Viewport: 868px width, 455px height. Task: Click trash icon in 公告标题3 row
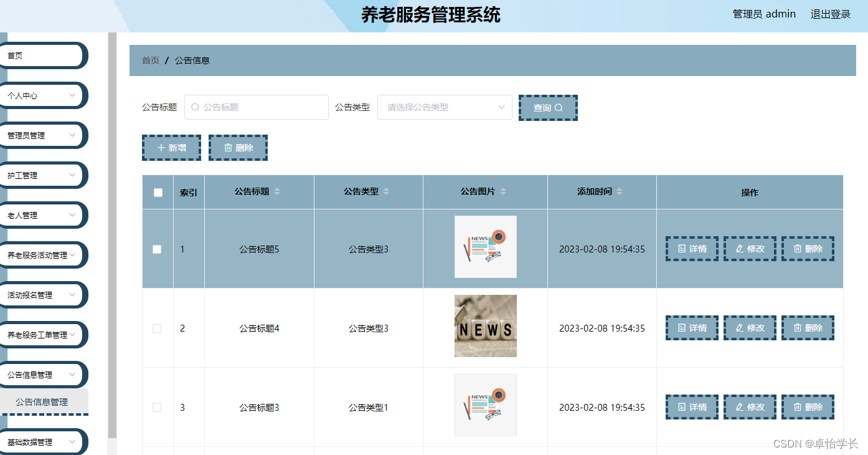point(798,407)
